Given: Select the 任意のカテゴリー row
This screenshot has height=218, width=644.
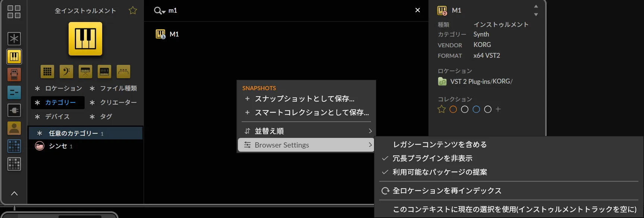Looking at the screenshot, I should [85, 133].
